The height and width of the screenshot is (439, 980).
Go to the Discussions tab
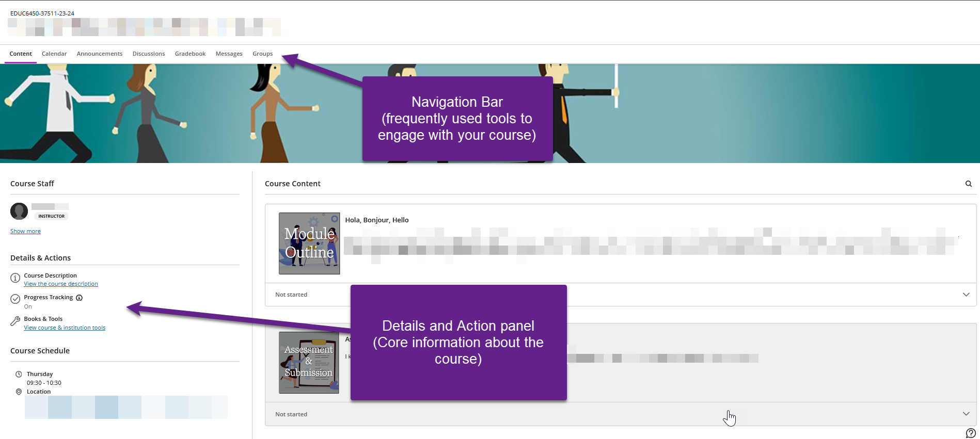click(x=149, y=54)
